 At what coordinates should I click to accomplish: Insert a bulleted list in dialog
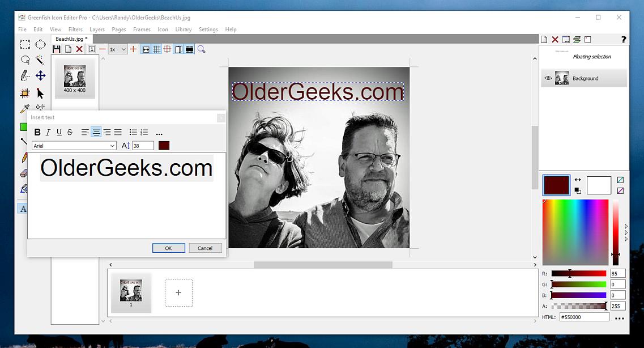tap(133, 132)
